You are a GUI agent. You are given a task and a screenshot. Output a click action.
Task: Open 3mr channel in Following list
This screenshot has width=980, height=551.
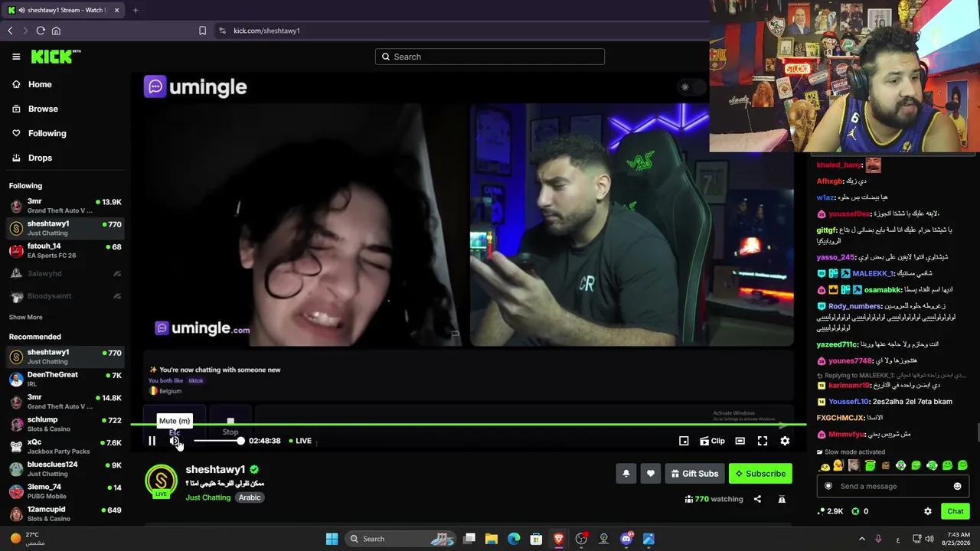[65, 206]
